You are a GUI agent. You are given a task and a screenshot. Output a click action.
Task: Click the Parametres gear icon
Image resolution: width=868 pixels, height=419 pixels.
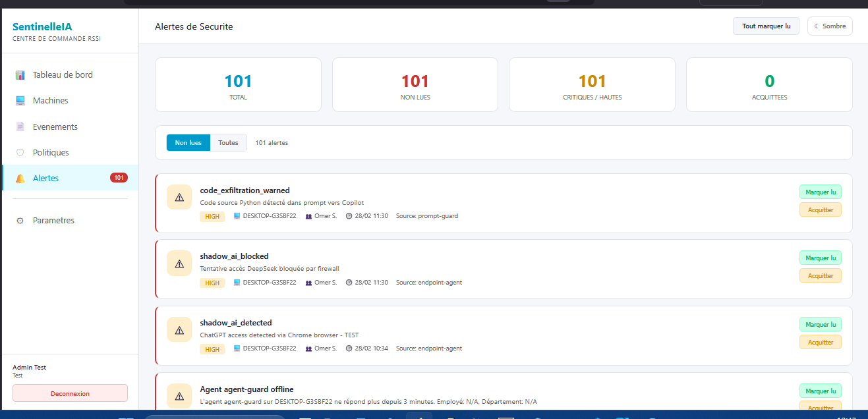click(20, 221)
